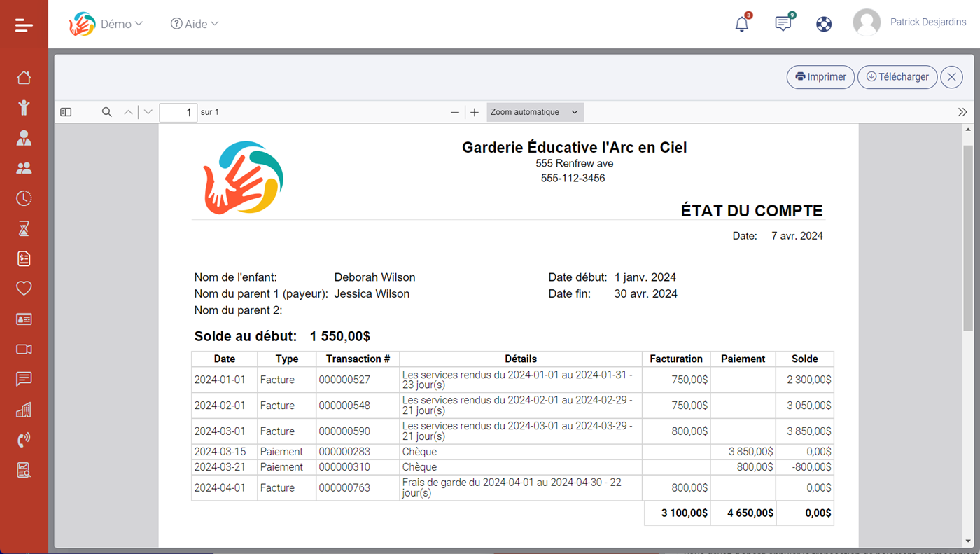Image resolution: width=980 pixels, height=554 pixels.
Task: Click the help lifesaver icon
Action: click(824, 23)
